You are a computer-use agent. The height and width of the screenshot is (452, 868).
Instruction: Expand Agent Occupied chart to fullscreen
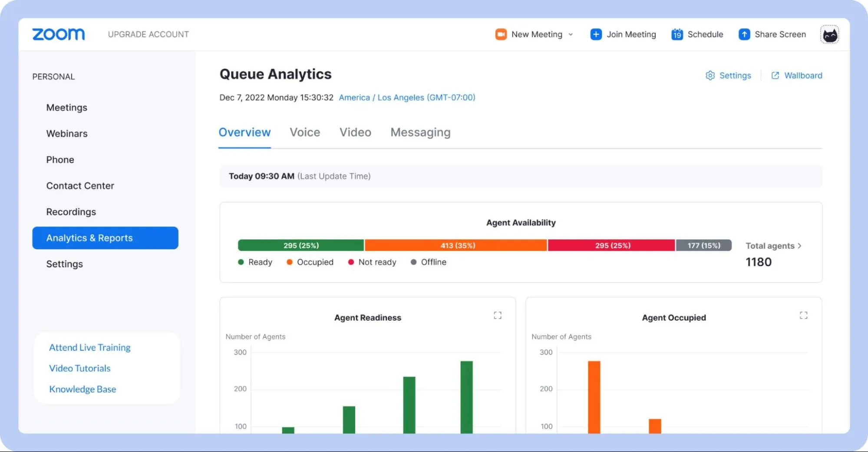pos(804,315)
